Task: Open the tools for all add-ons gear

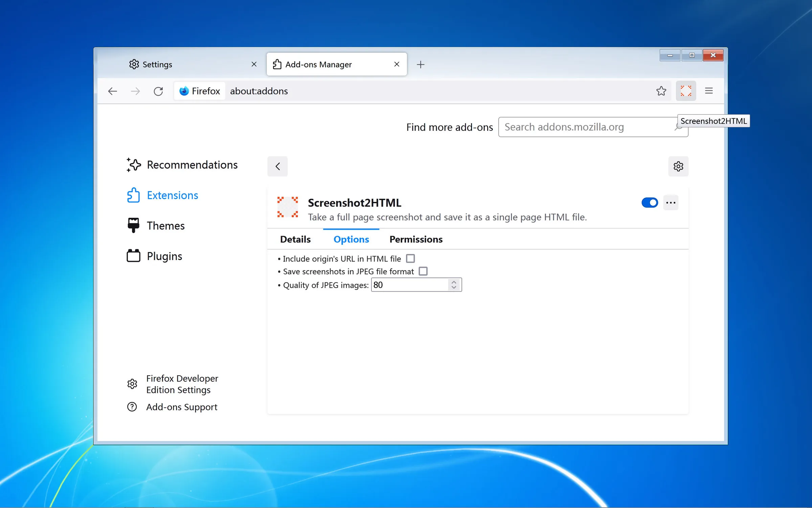Action: click(678, 166)
